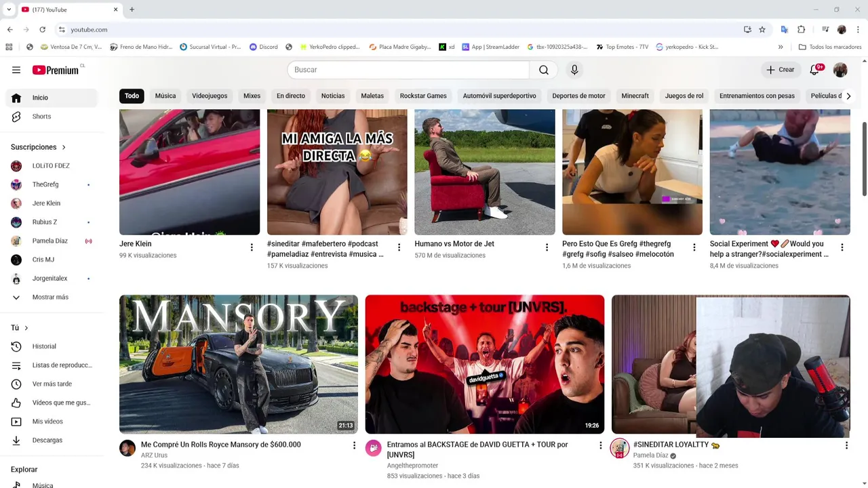Start voice search with microphone

574,70
